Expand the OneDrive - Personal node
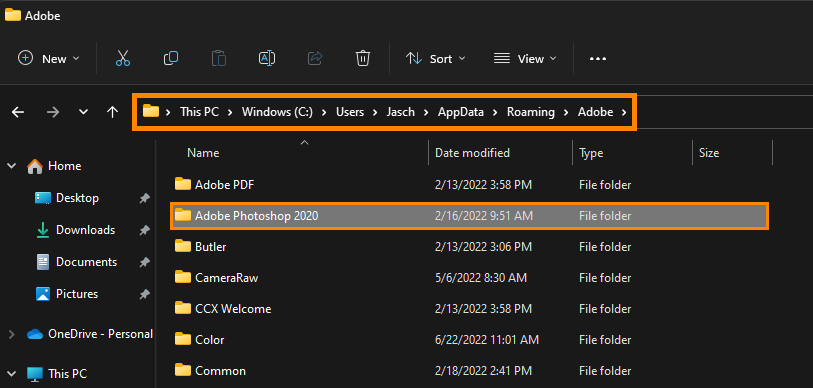The width and height of the screenshot is (813, 388). coord(11,335)
